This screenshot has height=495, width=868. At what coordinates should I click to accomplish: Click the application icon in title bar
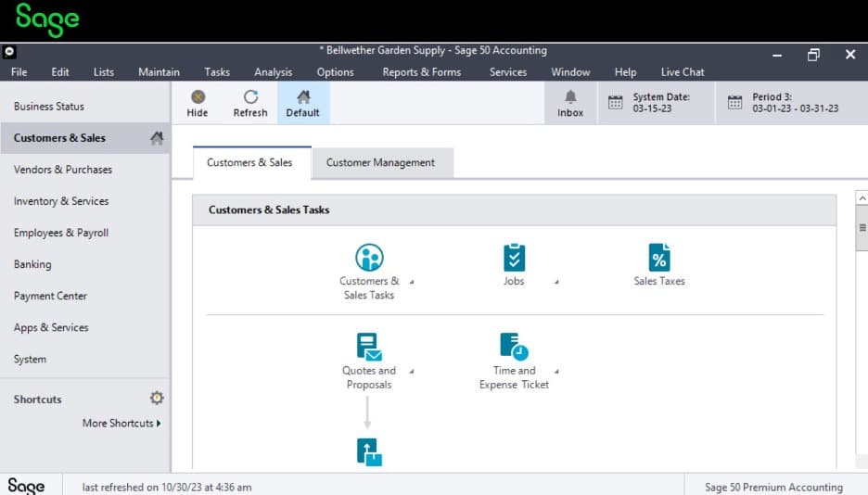click(9, 52)
